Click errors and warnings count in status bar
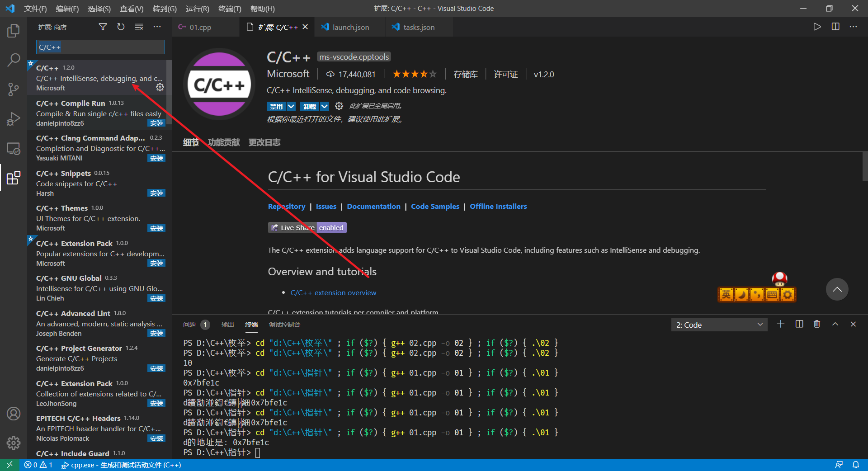This screenshot has height=471, width=868. coord(38,465)
